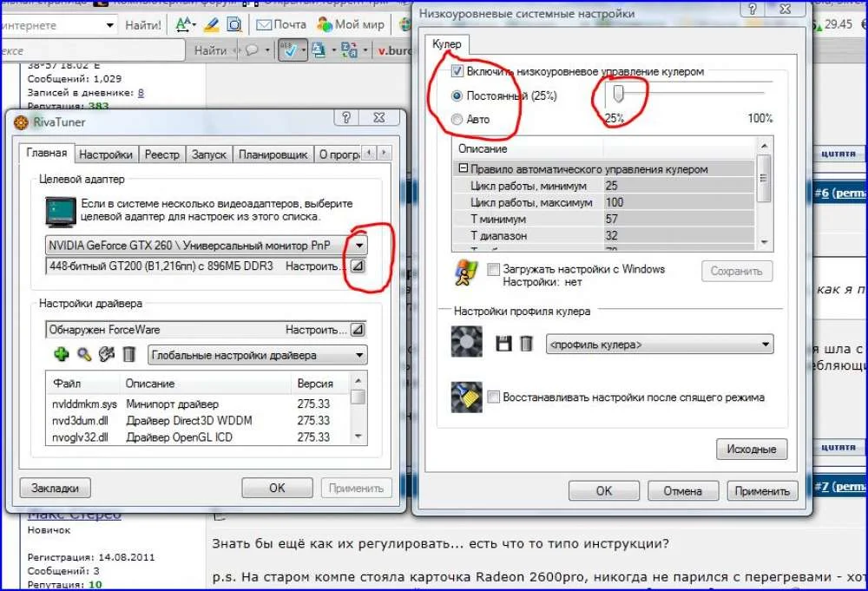Click the Customize triangle icon for GT200 adapter
The width and height of the screenshot is (868, 591).
358,266
